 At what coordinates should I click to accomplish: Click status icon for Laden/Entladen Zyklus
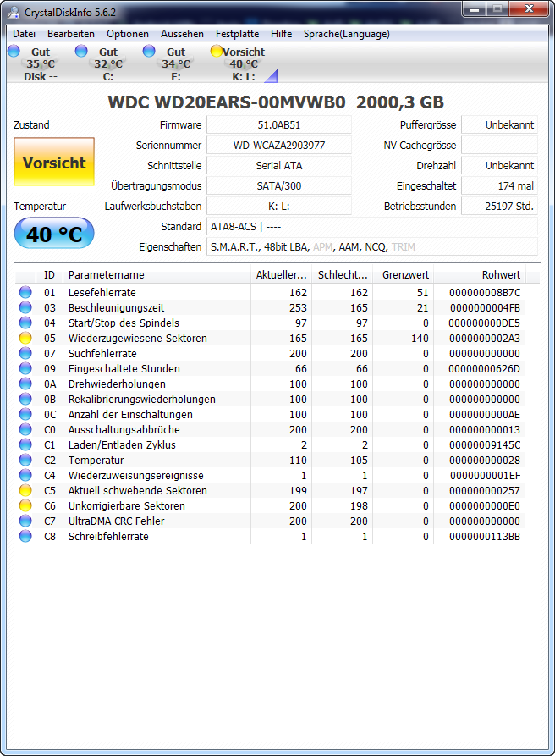point(25,444)
